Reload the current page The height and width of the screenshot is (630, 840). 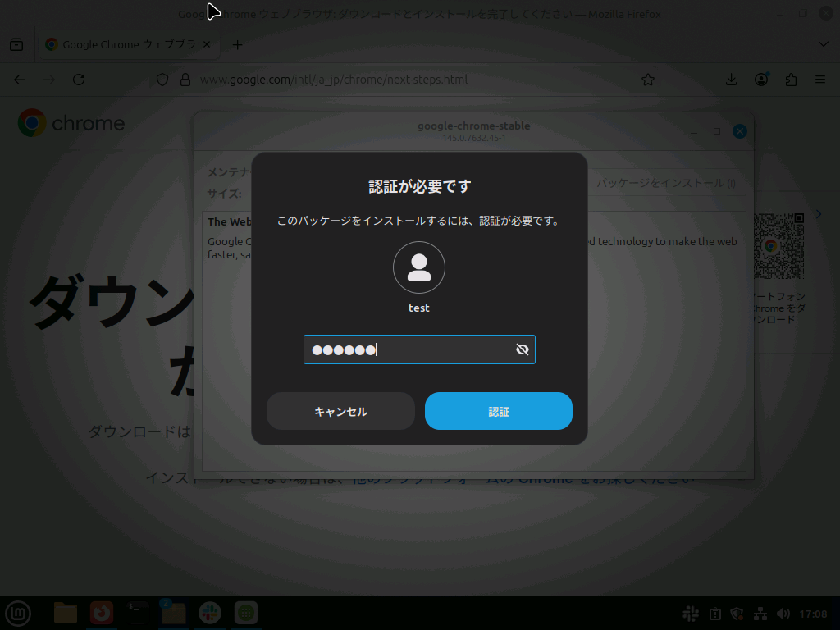[79, 80]
